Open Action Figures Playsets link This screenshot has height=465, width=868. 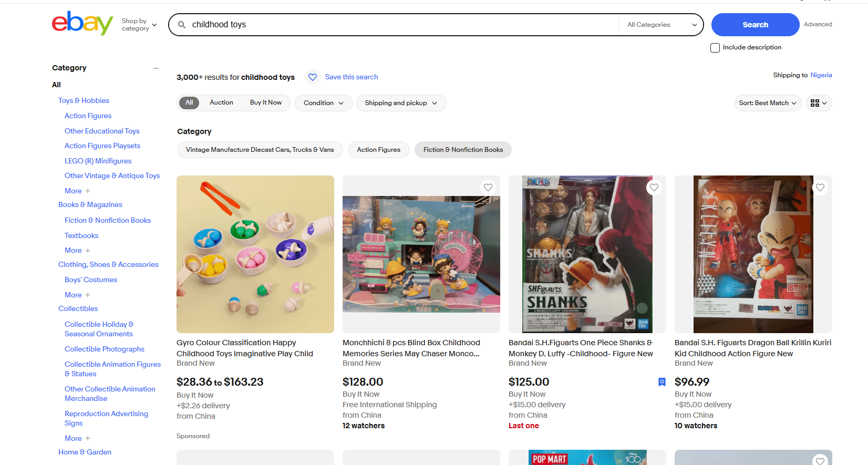pos(102,146)
